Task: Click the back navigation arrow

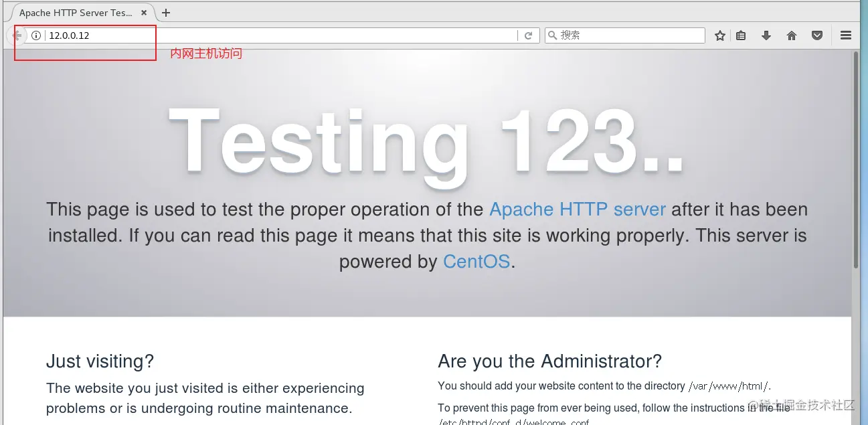Action: tap(17, 35)
